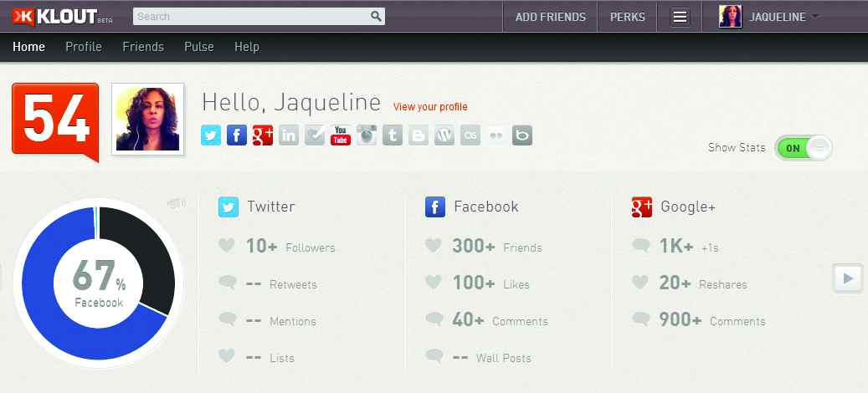Screen dimensions: 868x393
Task: Click the Twitter icon in stats heading
Action: 228,207
